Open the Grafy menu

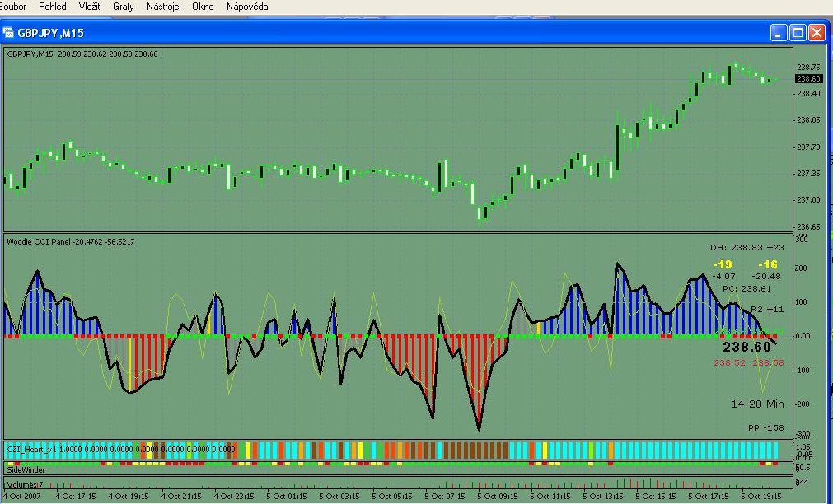coord(124,7)
